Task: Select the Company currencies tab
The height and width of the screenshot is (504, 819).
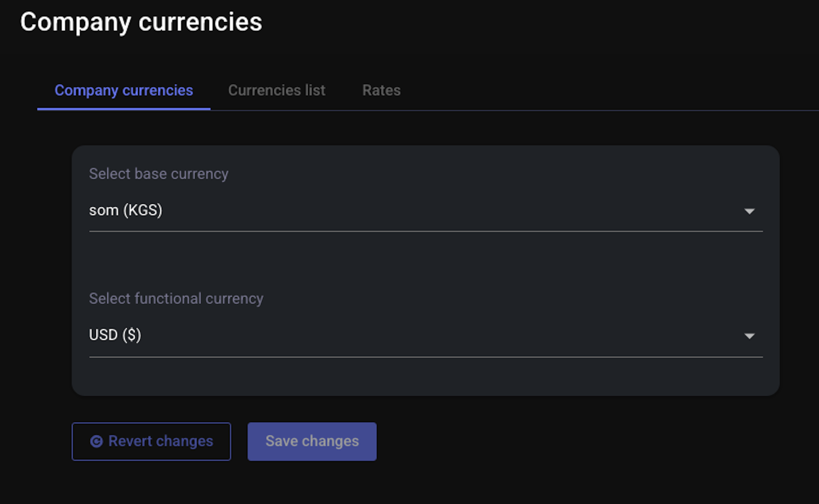Action: click(x=124, y=90)
